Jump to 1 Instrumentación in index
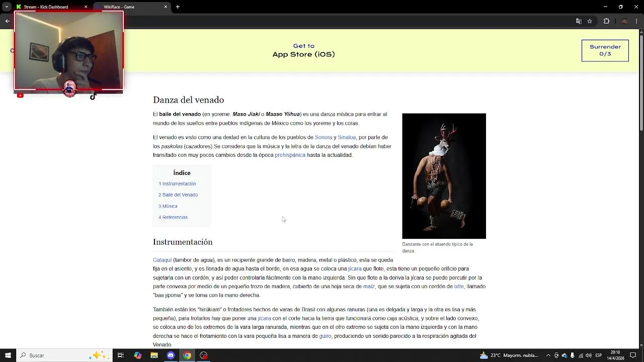This screenshot has width=644, height=362. (177, 184)
